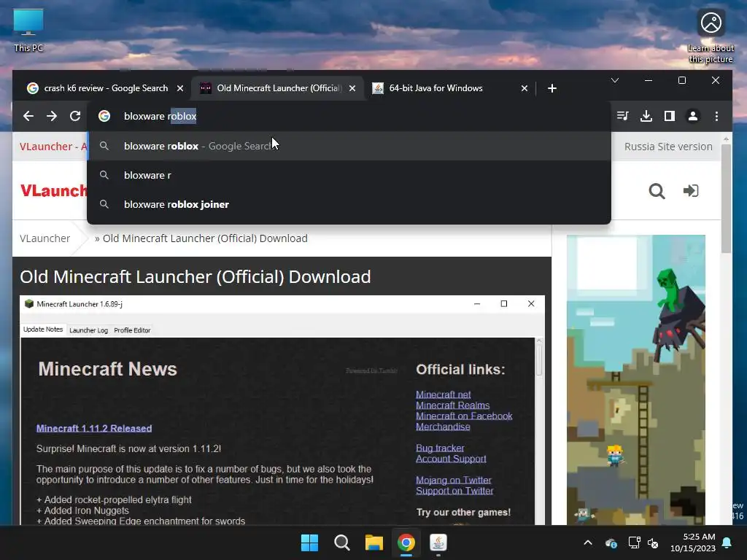This screenshot has height=560, width=747.
Task: Close the crash k6 review tab
Action: point(180,88)
